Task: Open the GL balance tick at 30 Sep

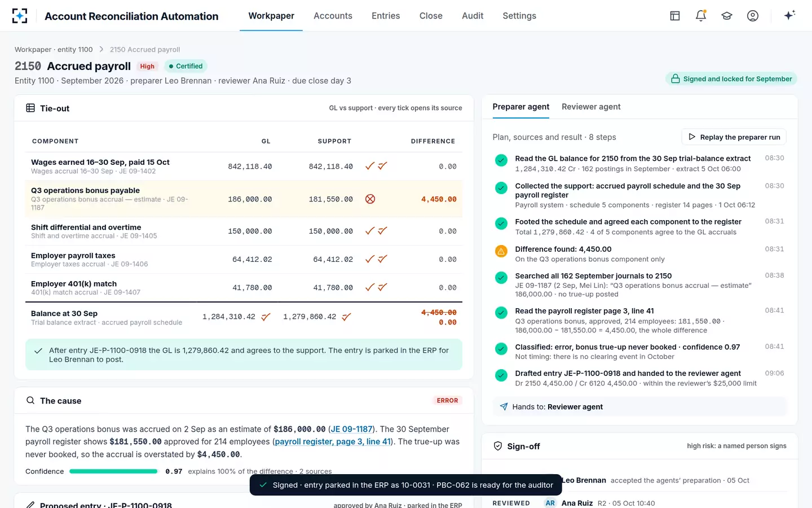Action: 266,317
